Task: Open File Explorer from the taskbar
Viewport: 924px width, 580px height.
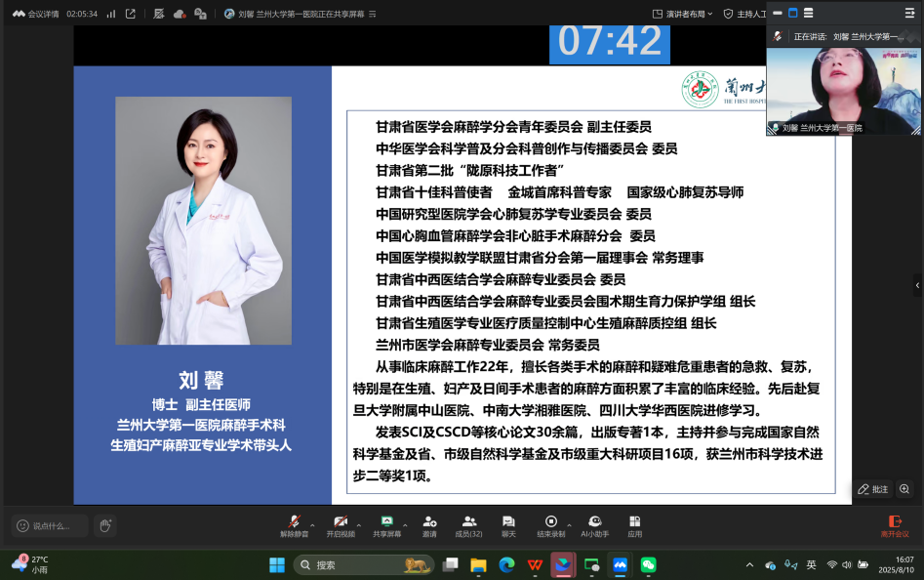Action: point(478,564)
